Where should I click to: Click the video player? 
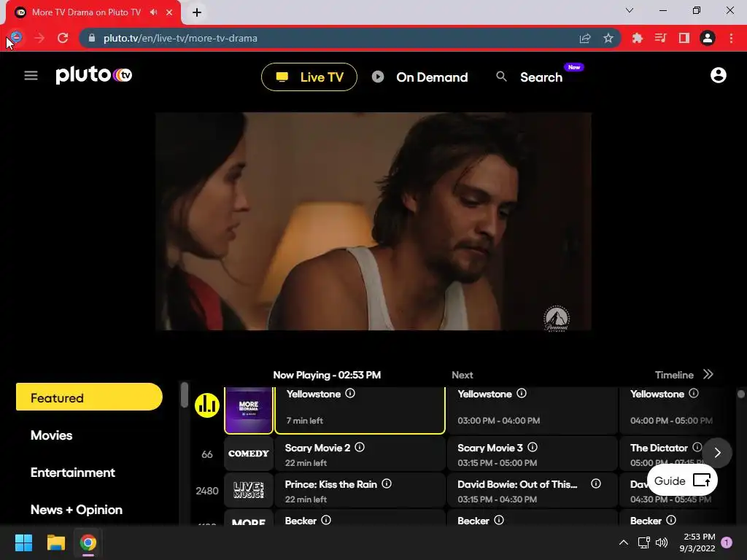click(373, 222)
